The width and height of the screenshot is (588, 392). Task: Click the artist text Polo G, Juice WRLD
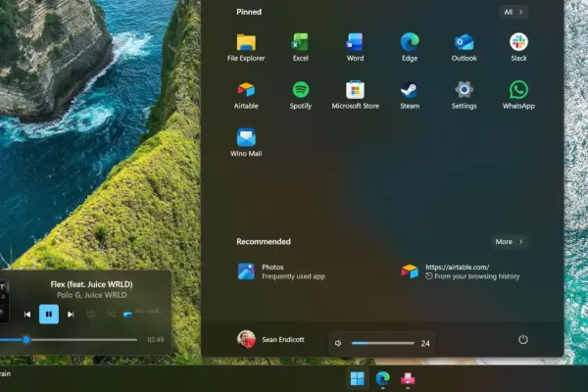pos(91,295)
